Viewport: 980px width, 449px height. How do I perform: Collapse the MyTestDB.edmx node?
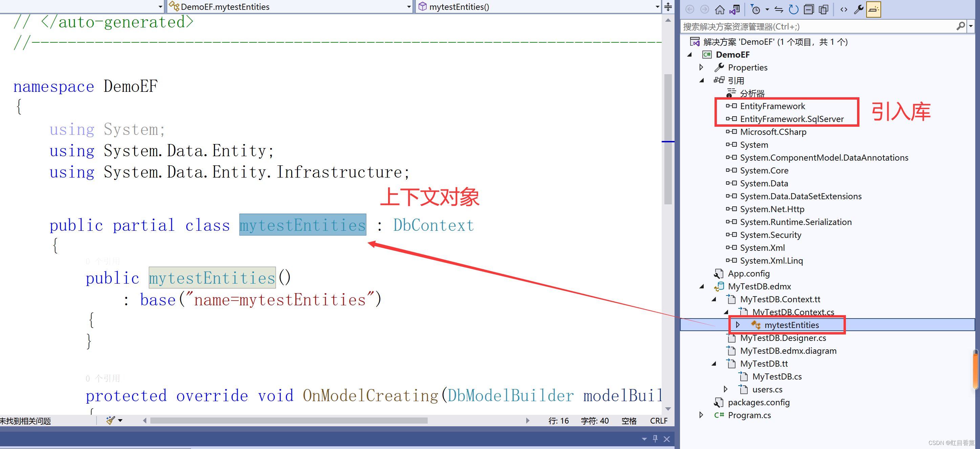[x=701, y=286]
